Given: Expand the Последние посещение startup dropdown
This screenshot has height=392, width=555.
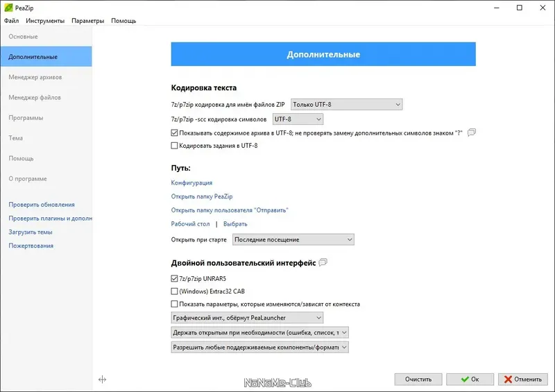Looking at the screenshot, I should tap(293, 239).
